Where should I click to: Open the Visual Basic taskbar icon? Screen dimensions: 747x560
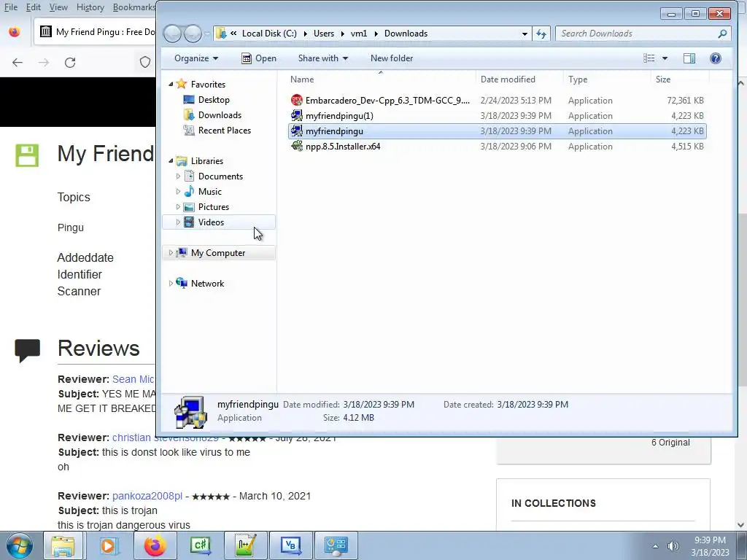(290, 545)
